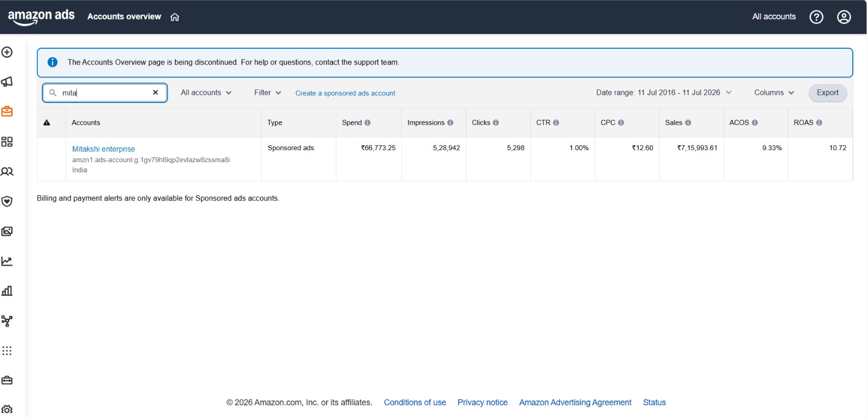Open Amazon Advertising Agreement link
This screenshot has width=868, height=419.
coord(575,402)
